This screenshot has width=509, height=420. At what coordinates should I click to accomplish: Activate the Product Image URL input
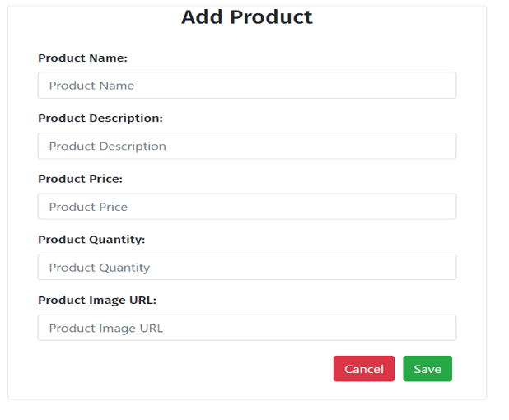point(247,328)
